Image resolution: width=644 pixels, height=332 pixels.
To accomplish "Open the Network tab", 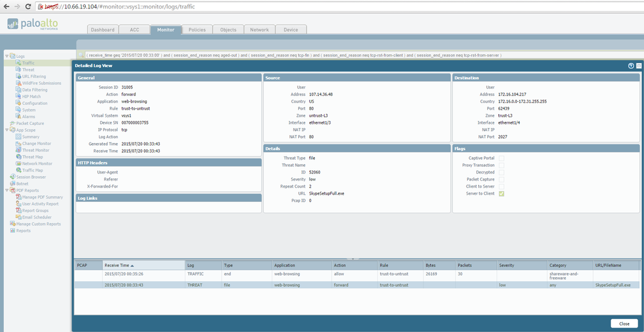I will 259,30.
